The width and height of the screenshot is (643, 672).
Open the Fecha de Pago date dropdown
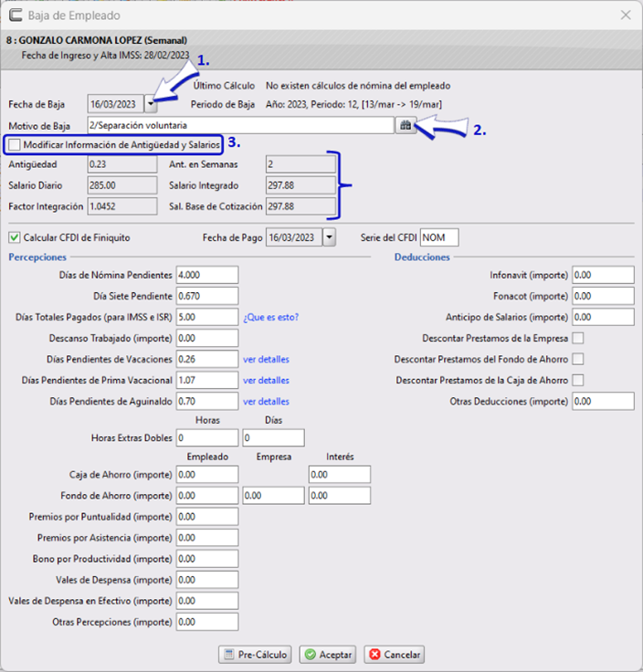click(329, 237)
